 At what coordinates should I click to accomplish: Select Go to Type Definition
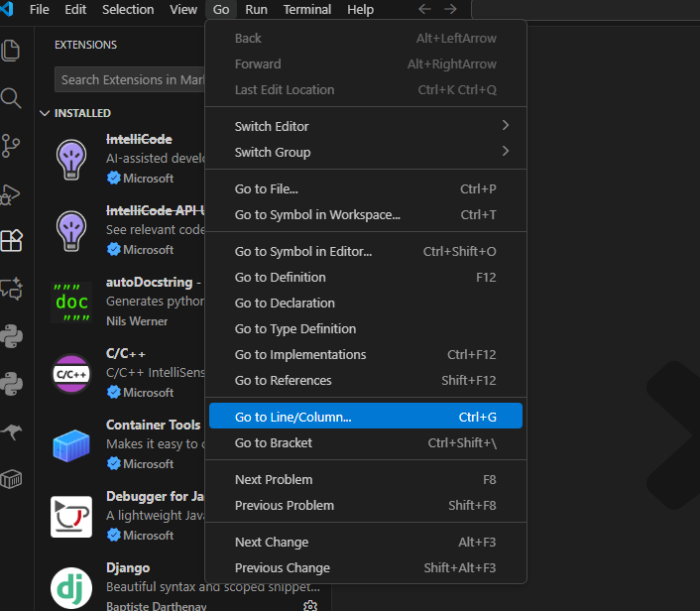[366, 329]
